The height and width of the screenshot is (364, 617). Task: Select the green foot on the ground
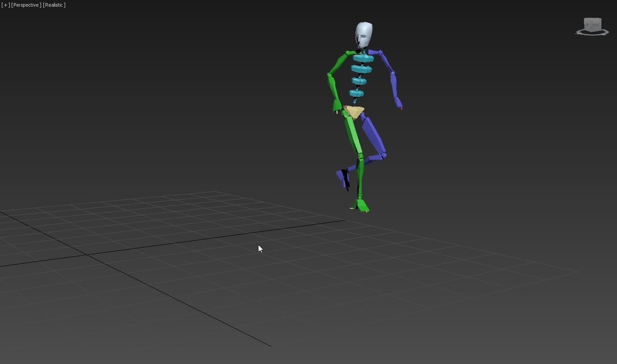(361, 206)
